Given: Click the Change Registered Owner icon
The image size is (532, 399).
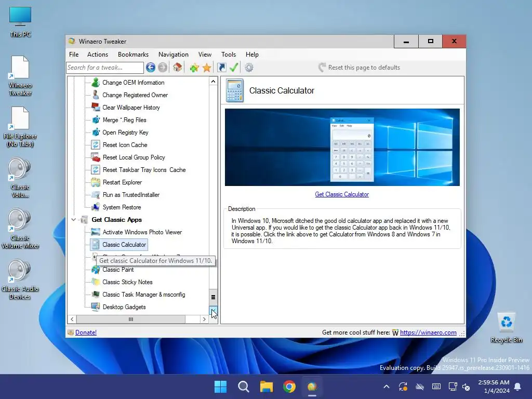Looking at the screenshot, I should click(x=96, y=95).
